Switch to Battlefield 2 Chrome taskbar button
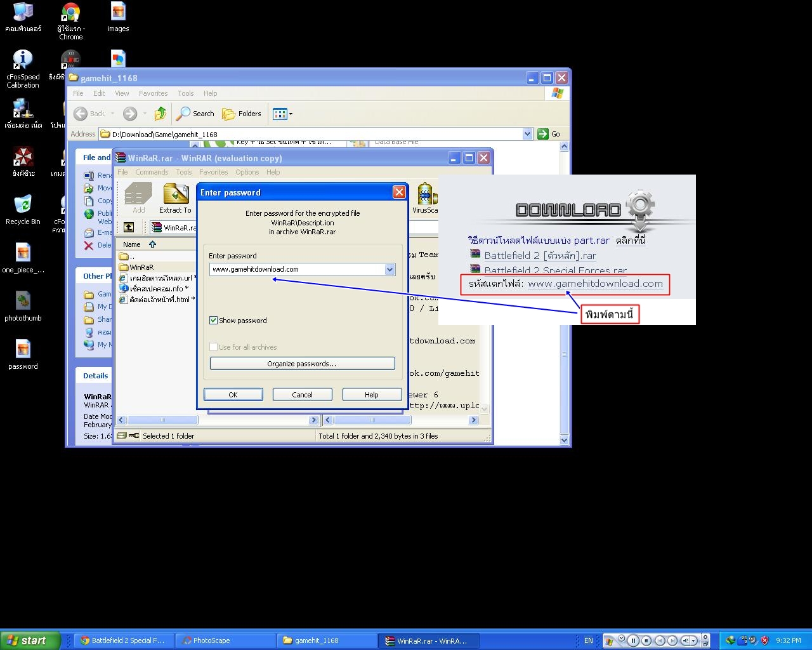 pyautogui.click(x=123, y=640)
